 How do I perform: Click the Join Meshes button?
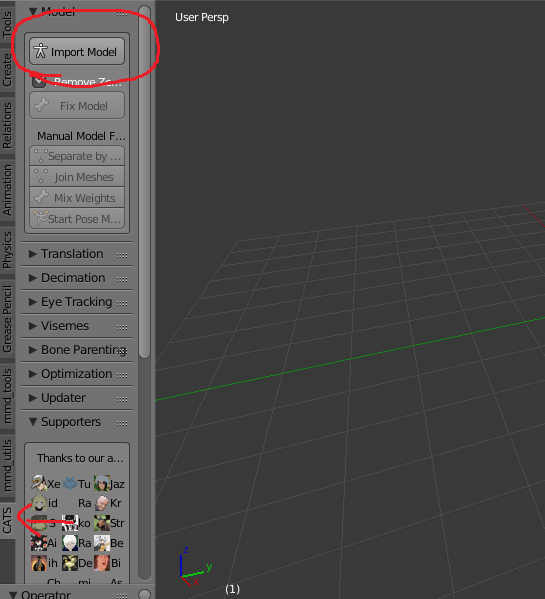click(77, 176)
